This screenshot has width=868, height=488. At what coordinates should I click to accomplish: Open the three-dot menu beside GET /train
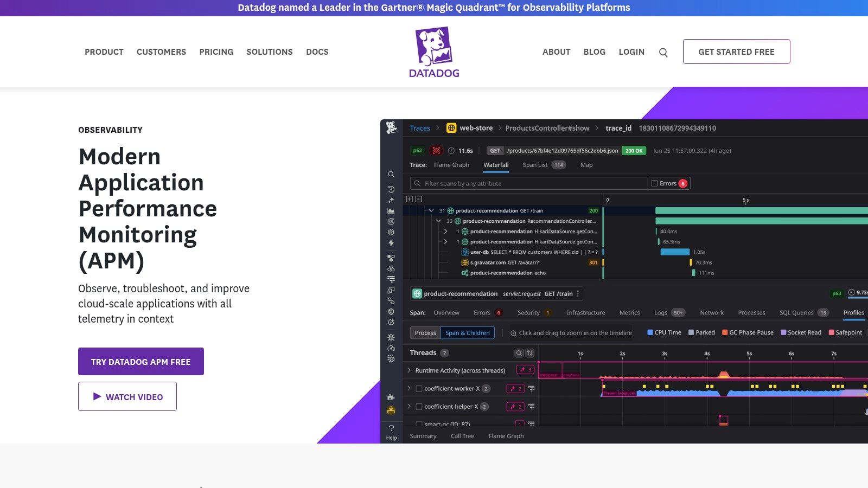tap(578, 294)
